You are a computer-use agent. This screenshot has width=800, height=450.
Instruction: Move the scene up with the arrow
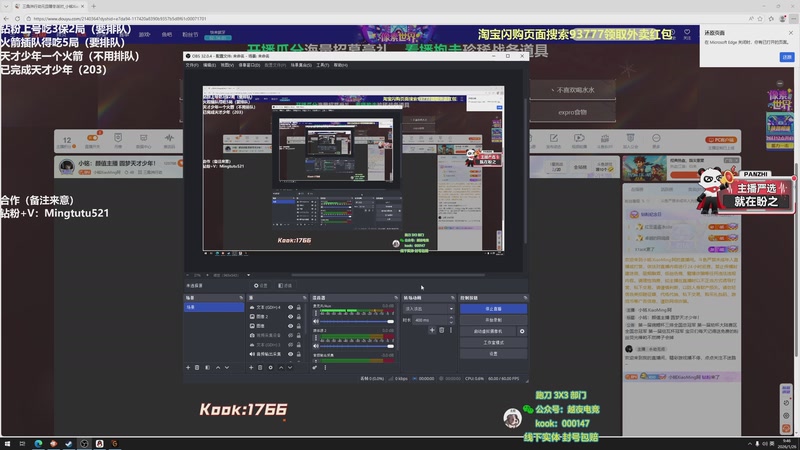coord(218,367)
